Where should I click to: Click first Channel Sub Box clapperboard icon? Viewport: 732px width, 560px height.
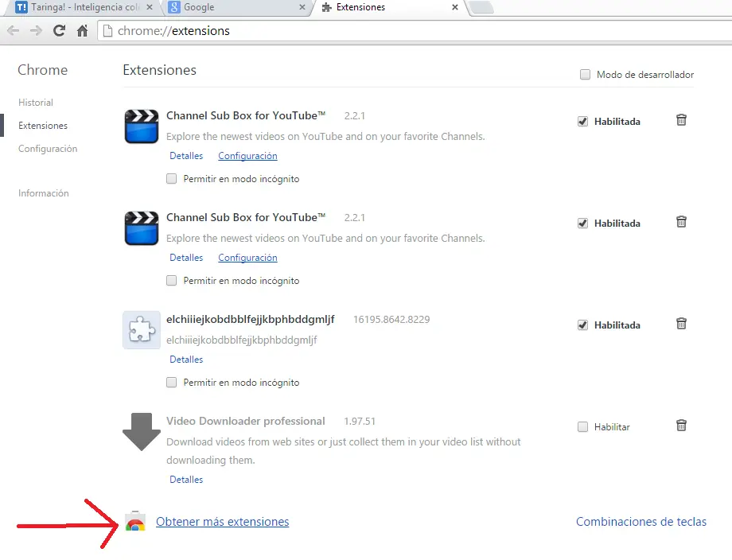[x=142, y=126]
